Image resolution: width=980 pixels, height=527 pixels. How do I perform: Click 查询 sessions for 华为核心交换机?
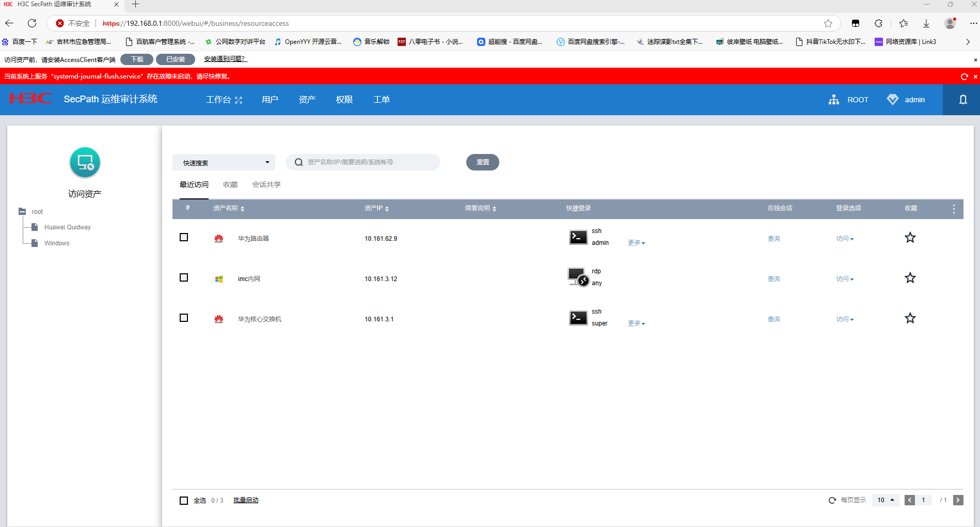(774, 319)
